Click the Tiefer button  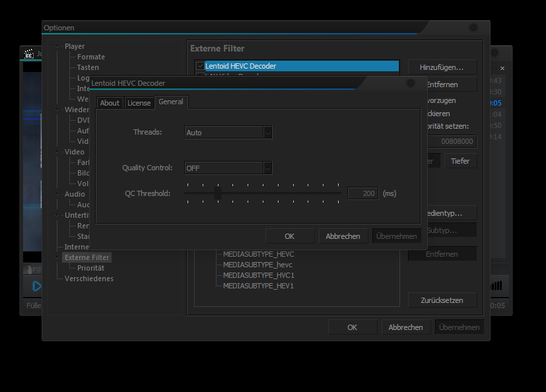[460, 161]
